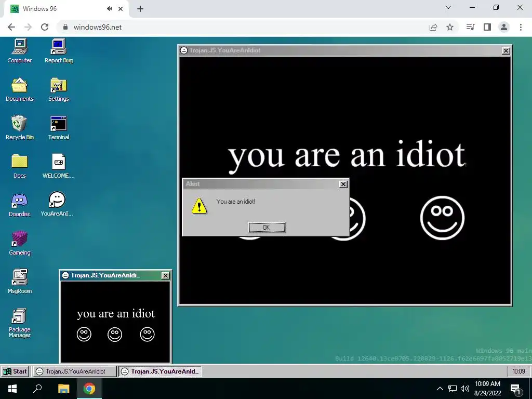The width and height of the screenshot is (532, 399).
Task: Open Windows notification center
Action: tap(516, 389)
